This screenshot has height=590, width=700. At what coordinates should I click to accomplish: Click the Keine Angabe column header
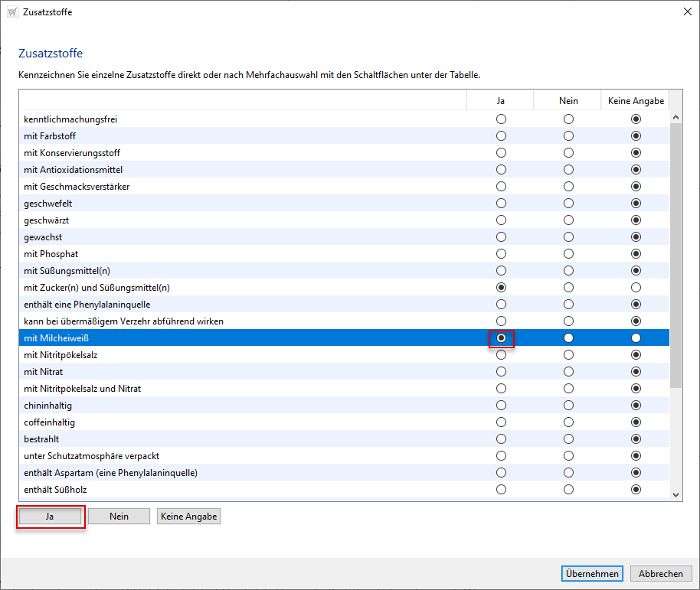(x=635, y=101)
